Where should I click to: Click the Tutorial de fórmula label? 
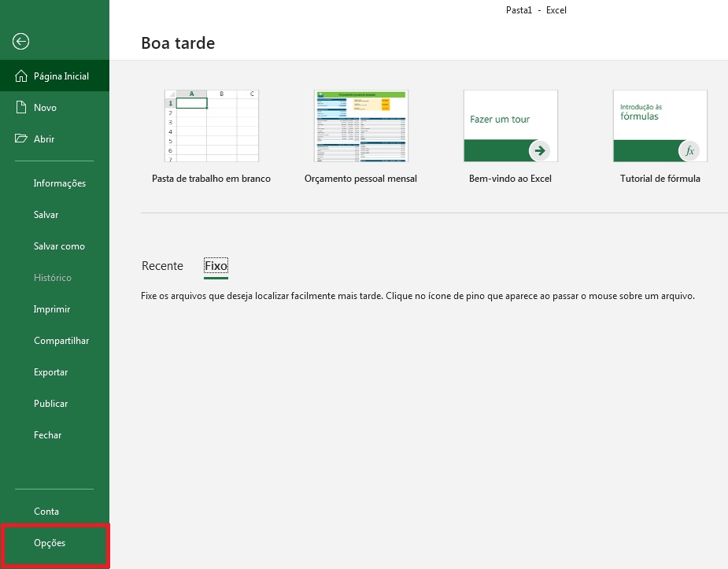point(660,179)
